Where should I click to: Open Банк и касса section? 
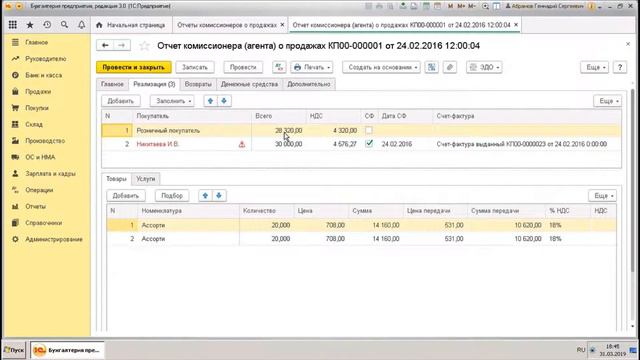tap(43, 75)
